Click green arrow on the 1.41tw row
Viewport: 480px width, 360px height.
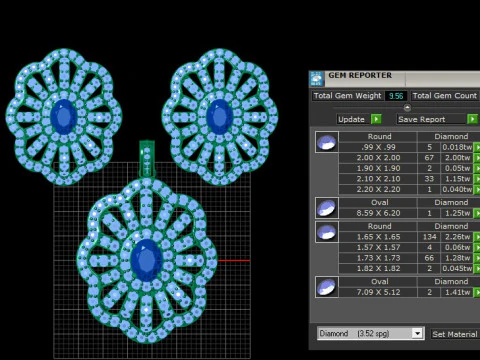click(477, 292)
